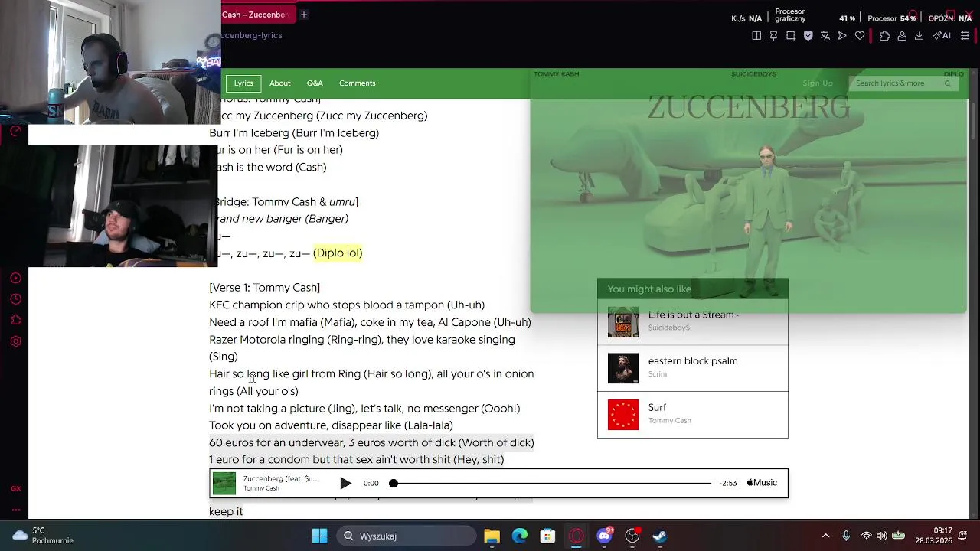Click the Zuccenberg player album thumbnail
The height and width of the screenshot is (551, 980).
(x=224, y=484)
